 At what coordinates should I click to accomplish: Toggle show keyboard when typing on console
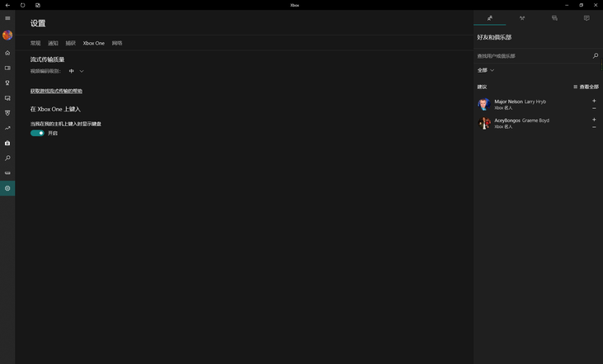37,133
